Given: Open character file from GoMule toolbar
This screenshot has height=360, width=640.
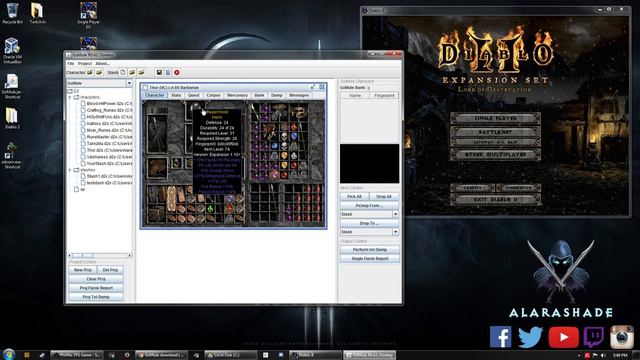Looking at the screenshot, I should pos(90,73).
